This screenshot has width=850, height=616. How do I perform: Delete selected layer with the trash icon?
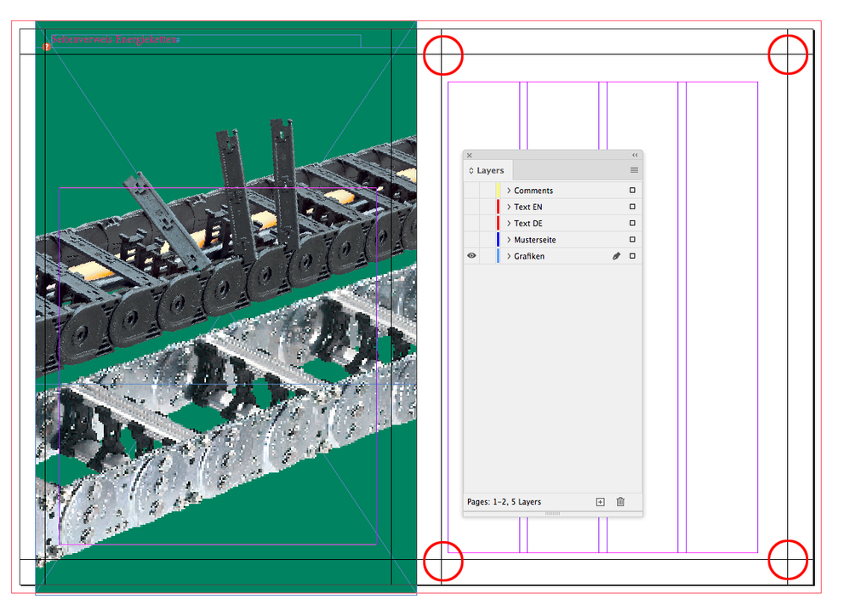tap(620, 502)
